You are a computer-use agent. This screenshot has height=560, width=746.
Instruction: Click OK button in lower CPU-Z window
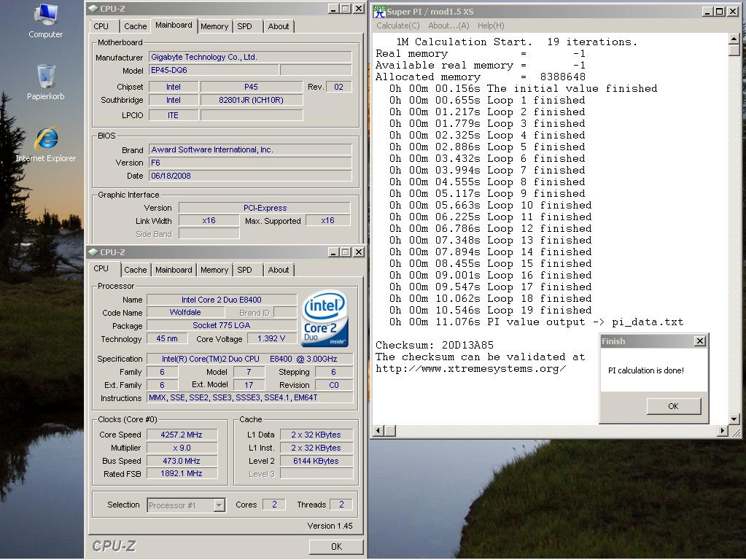tap(336, 547)
